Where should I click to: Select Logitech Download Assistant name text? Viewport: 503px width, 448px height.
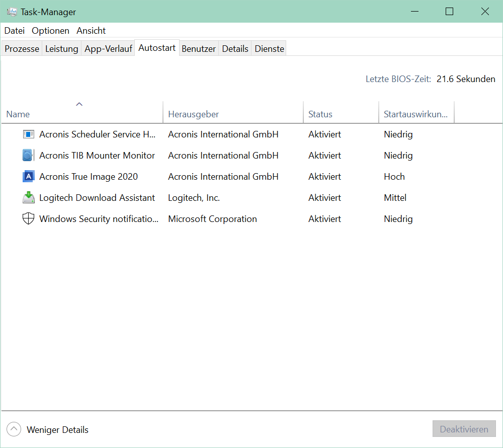(97, 198)
